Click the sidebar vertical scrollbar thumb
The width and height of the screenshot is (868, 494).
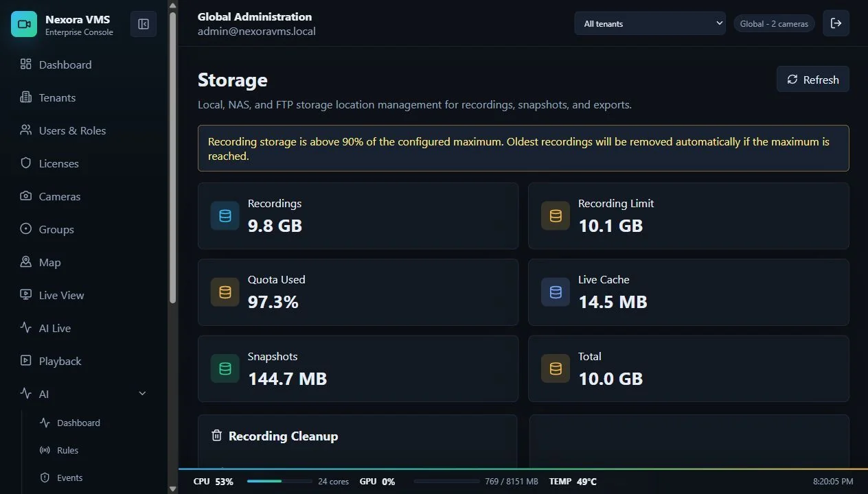click(173, 158)
